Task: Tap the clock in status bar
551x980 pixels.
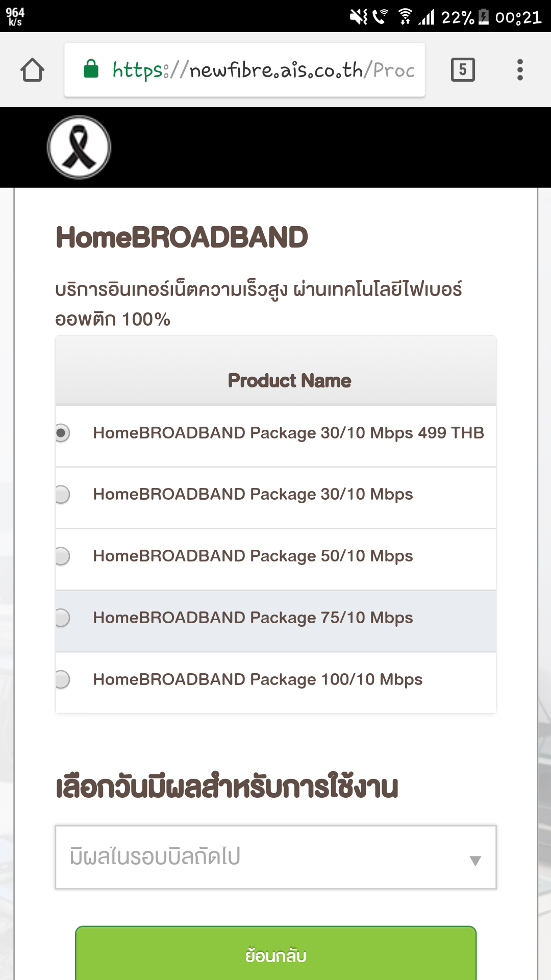Action: pos(518,17)
